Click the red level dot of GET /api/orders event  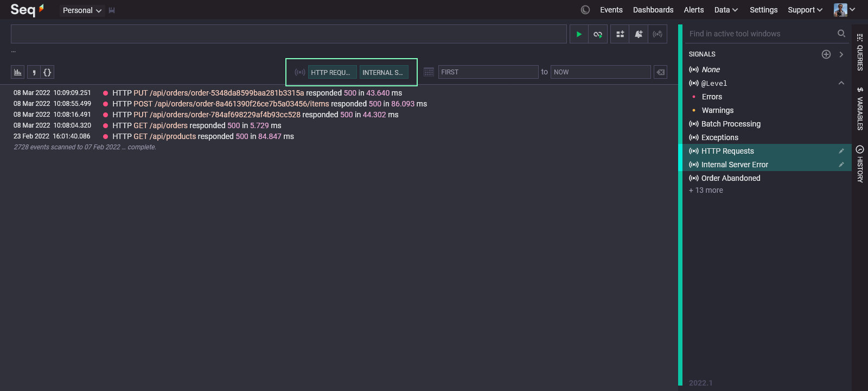[x=105, y=125]
